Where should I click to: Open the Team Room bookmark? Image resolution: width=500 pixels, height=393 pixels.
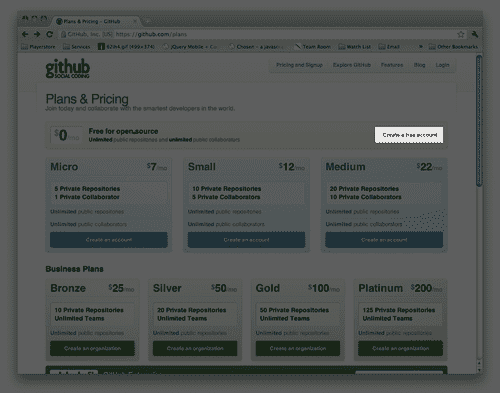click(x=313, y=47)
